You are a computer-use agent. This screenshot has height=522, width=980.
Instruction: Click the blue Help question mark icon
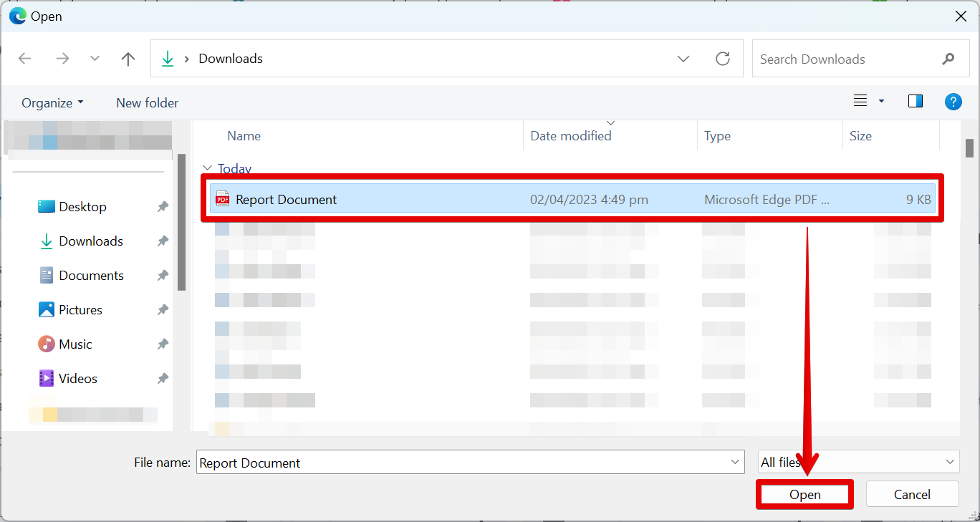(953, 102)
